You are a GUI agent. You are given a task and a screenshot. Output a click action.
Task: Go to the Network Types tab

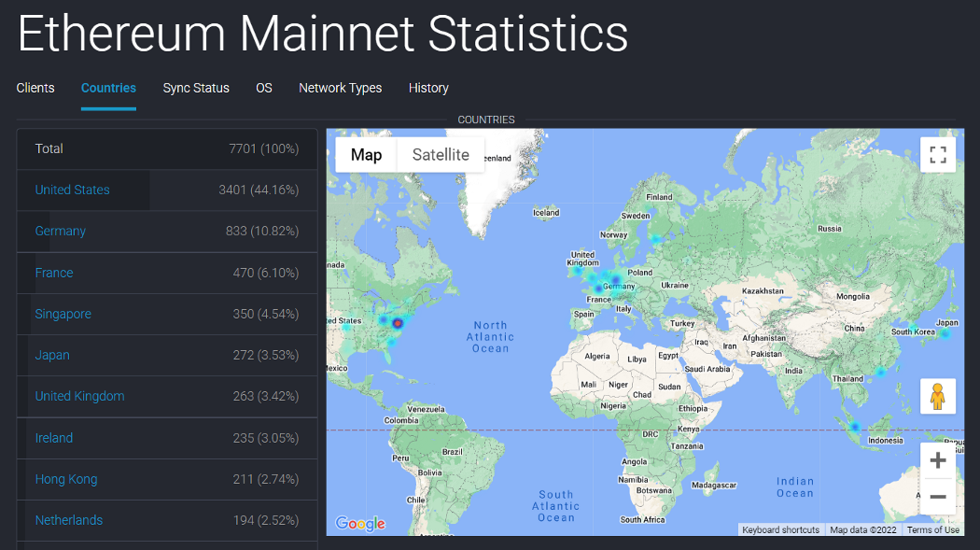click(340, 88)
